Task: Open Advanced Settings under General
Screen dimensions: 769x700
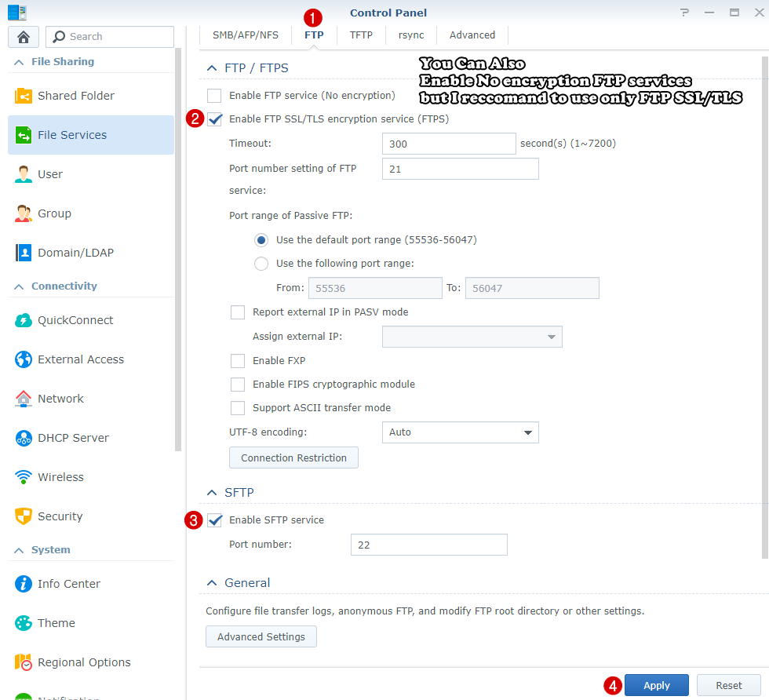Action: pyautogui.click(x=261, y=636)
